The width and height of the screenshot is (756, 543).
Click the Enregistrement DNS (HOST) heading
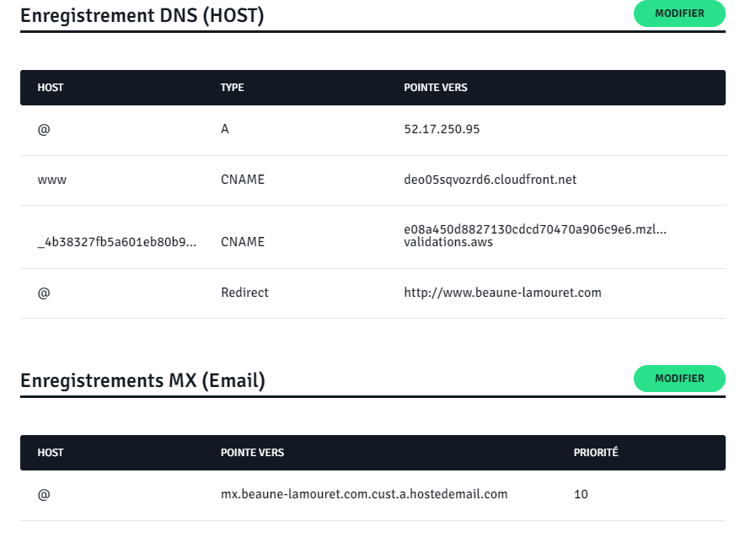point(142,16)
